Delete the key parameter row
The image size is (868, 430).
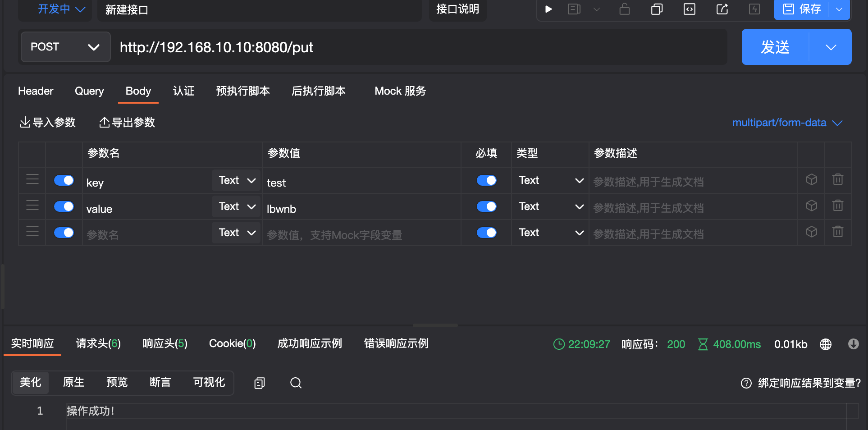(837, 179)
